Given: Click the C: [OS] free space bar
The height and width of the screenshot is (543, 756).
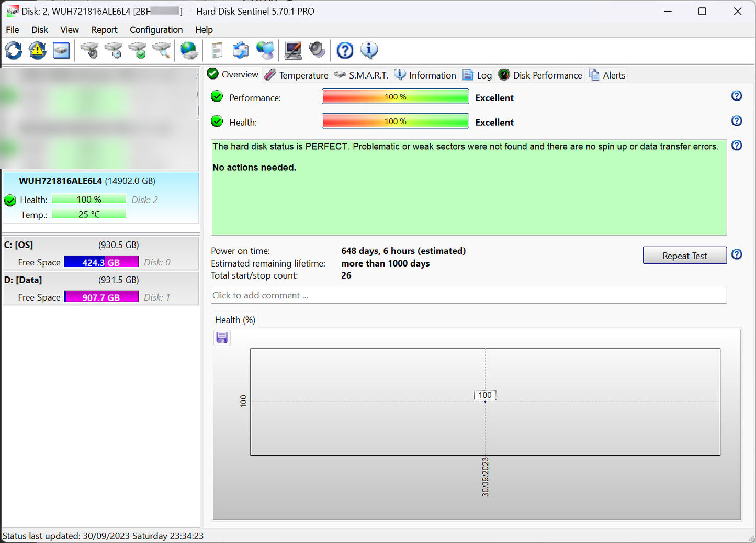Looking at the screenshot, I should tap(101, 262).
